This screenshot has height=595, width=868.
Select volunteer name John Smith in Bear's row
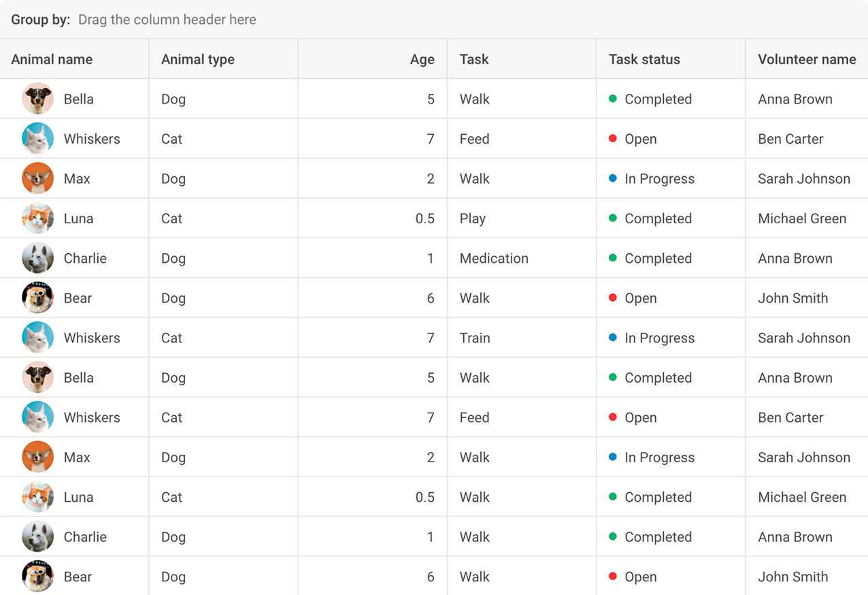click(792, 297)
